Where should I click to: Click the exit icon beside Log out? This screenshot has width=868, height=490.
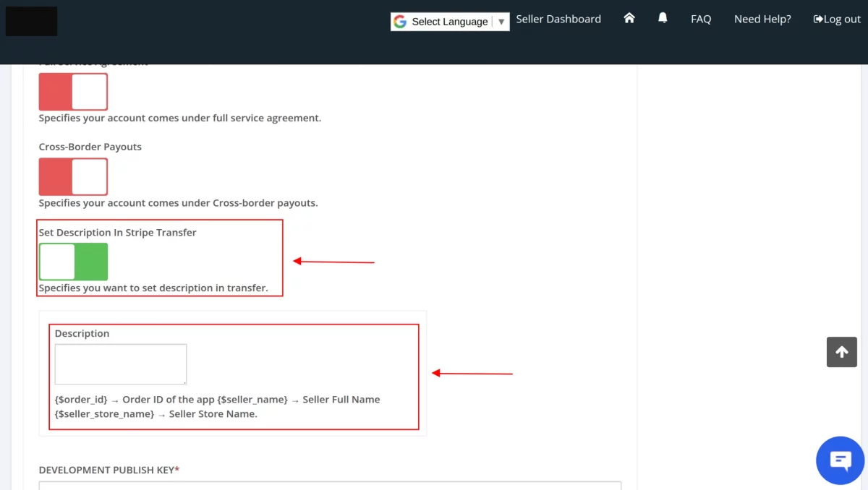817,19
